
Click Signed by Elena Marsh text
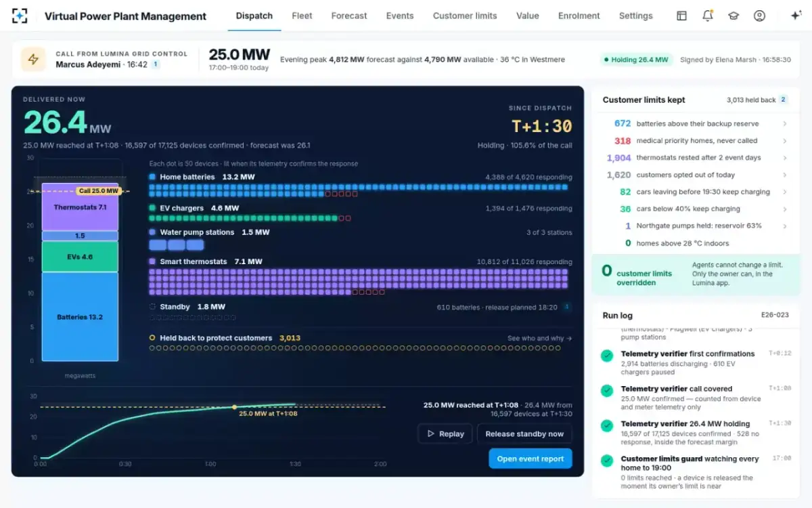click(736, 60)
